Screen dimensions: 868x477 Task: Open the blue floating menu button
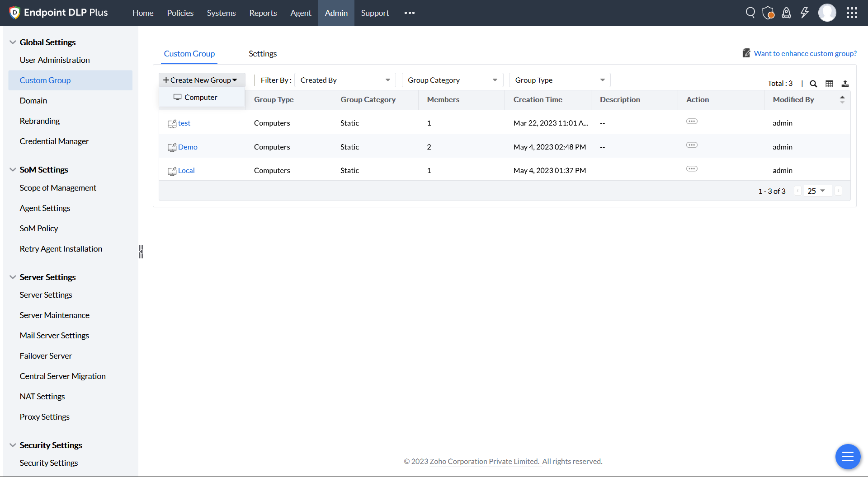tap(848, 456)
